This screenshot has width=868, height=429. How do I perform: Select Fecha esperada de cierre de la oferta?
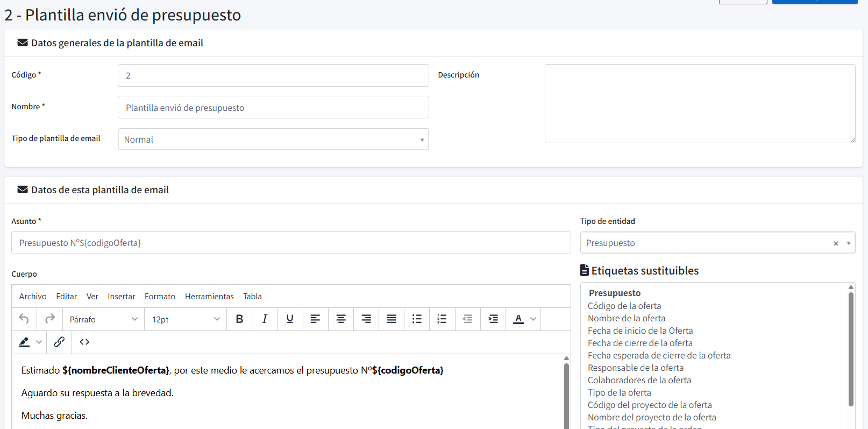click(659, 355)
